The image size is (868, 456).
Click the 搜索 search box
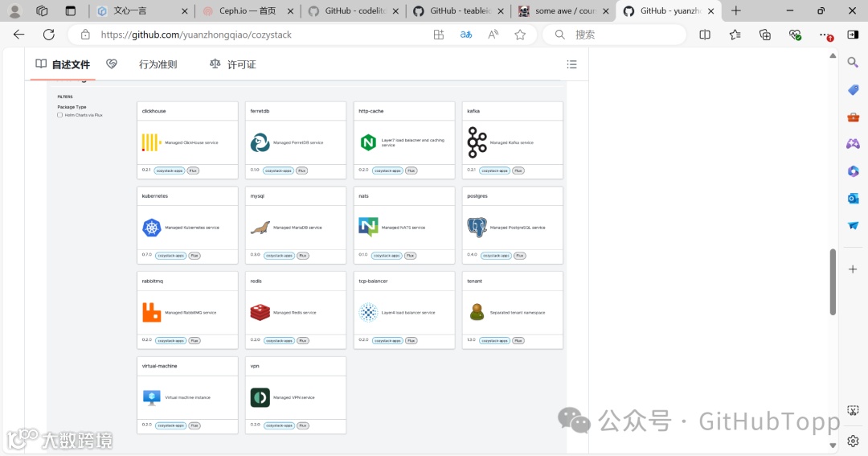click(615, 35)
